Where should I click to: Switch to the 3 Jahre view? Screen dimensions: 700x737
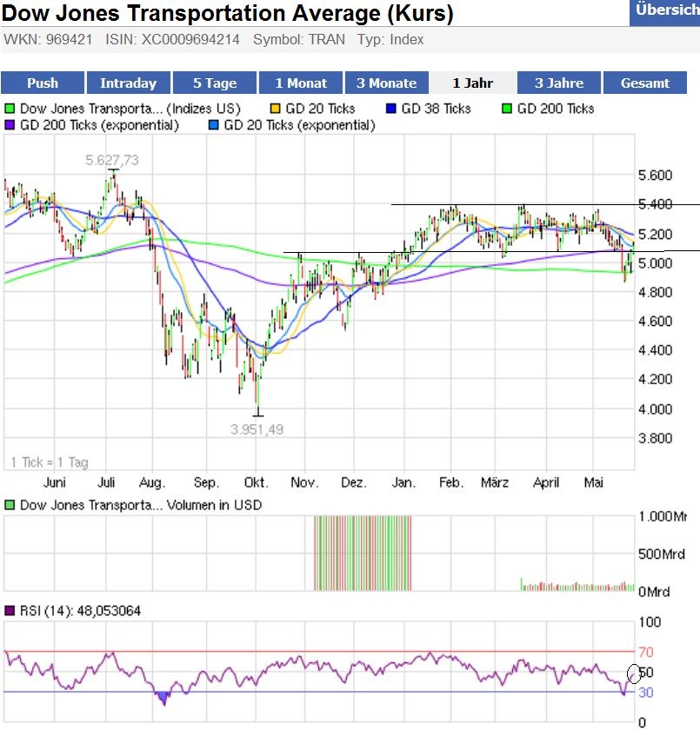click(559, 83)
